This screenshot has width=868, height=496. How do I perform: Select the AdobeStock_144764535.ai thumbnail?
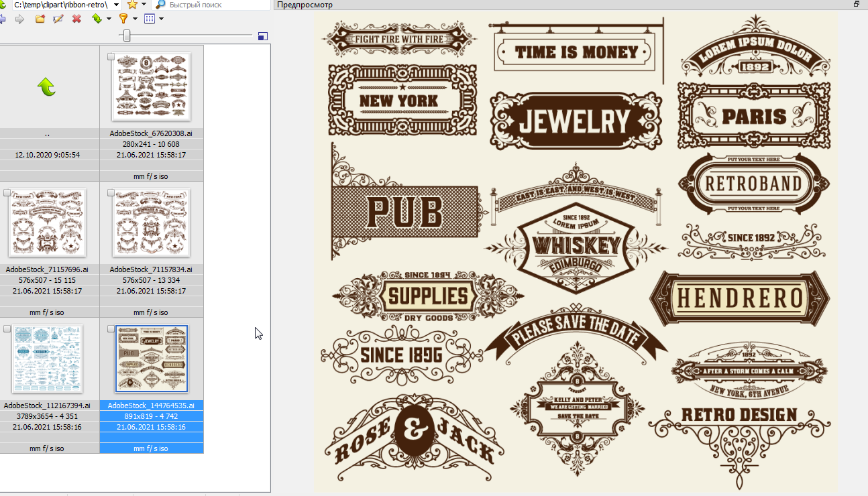click(x=152, y=359)
